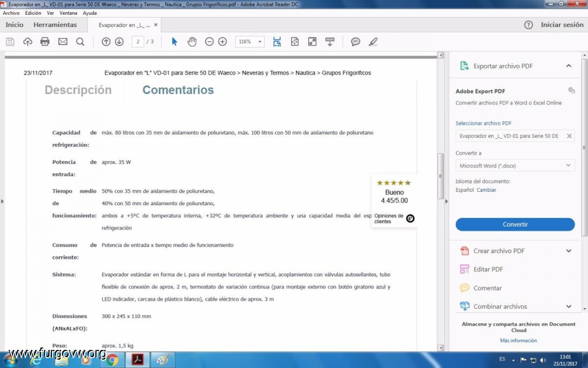Choose the selection arrow tool
Screen dimensions: 588x368
coord(174,42)
